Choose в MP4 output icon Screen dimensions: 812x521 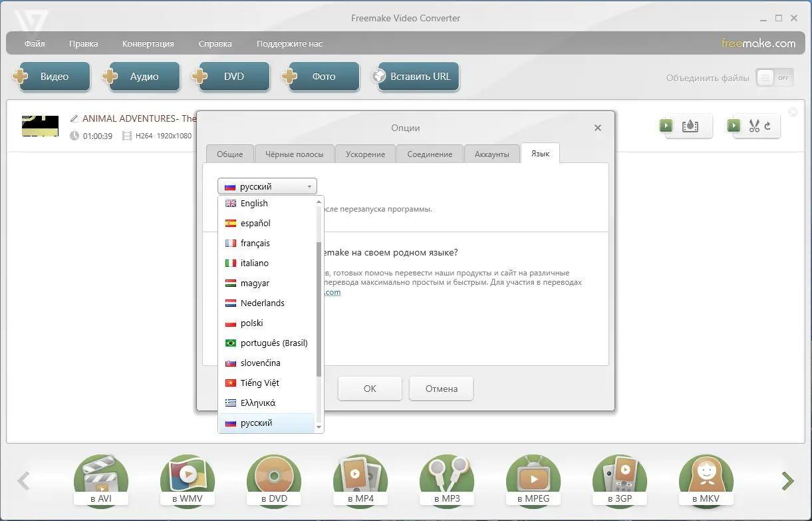click(360, 481)
